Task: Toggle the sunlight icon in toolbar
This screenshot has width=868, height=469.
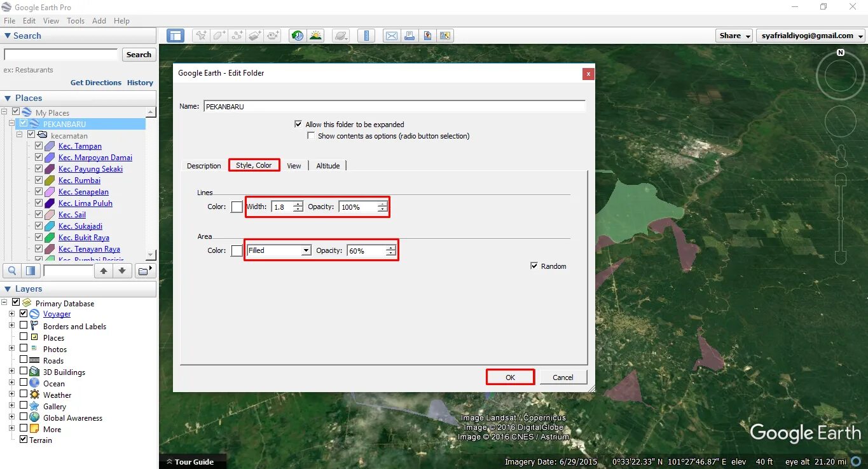Action: coord(315,36)
